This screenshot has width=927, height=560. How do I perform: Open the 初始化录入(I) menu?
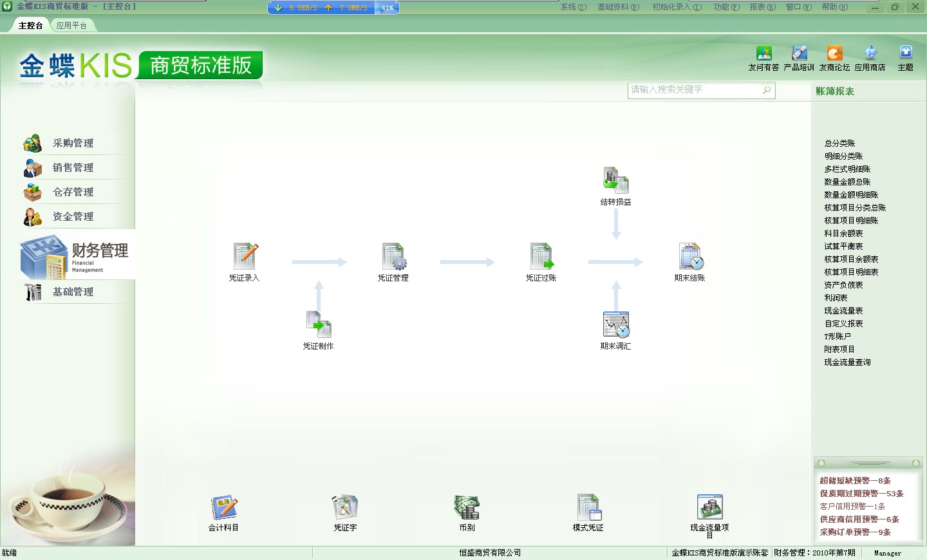677,7
